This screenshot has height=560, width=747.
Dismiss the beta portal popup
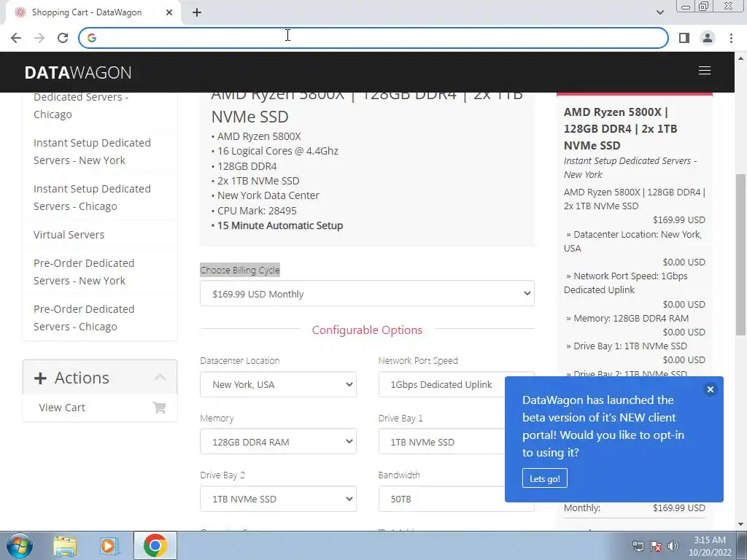point(710,389)
